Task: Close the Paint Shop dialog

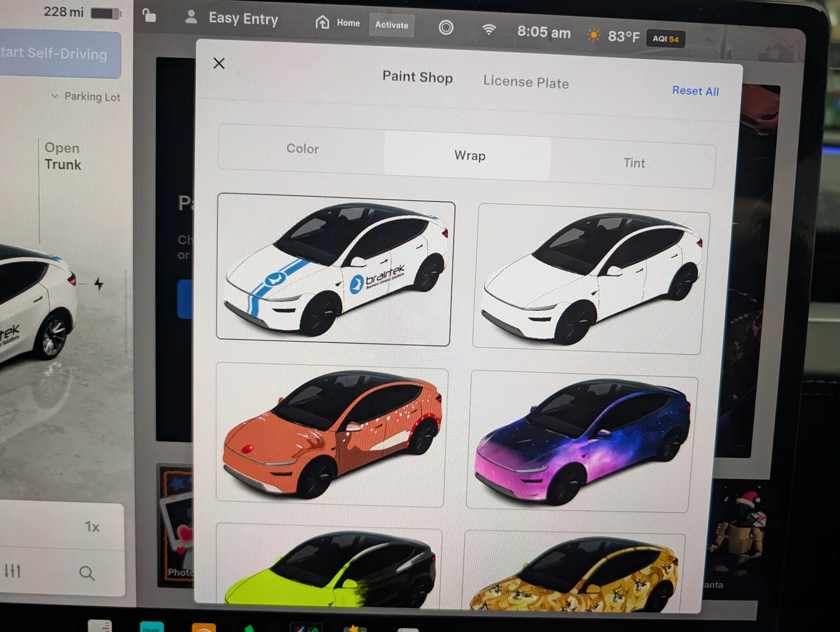Action: tap(219, 63)
